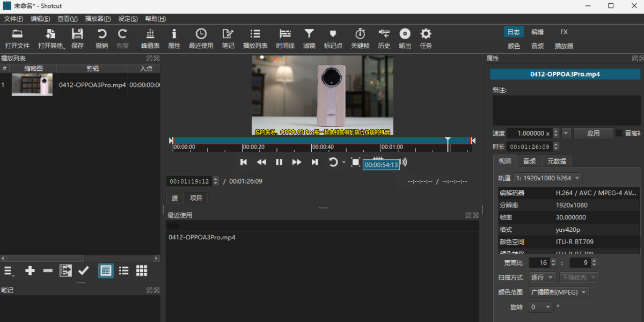Image resolution: width=644 pixels, height=322 pixels.
Task: Click the 标记点 markers icon
Action: (333, 39)
